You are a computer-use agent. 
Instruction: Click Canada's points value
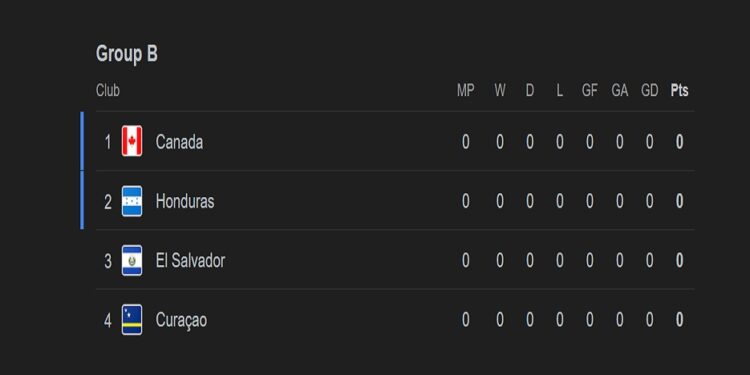679,142
